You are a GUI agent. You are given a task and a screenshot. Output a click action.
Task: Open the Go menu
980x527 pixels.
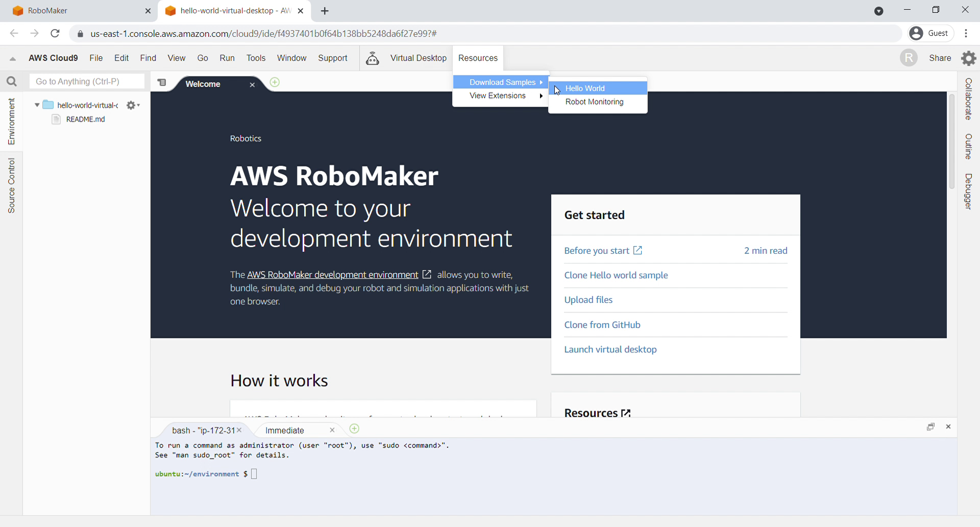[x=203, y=58]
